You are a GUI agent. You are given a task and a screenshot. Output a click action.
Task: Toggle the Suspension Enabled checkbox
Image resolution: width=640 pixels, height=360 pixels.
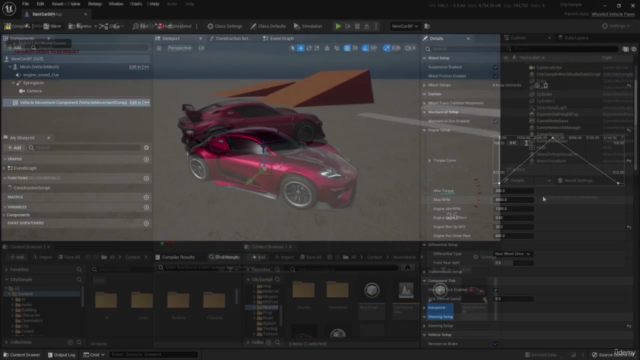496,67
